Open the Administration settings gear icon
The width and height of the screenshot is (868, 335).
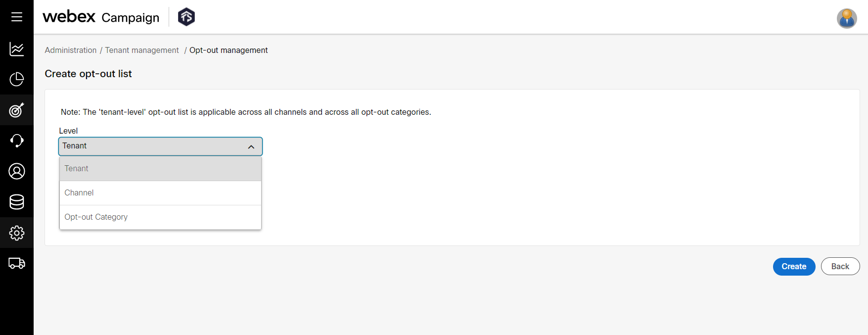click(16, 233)
